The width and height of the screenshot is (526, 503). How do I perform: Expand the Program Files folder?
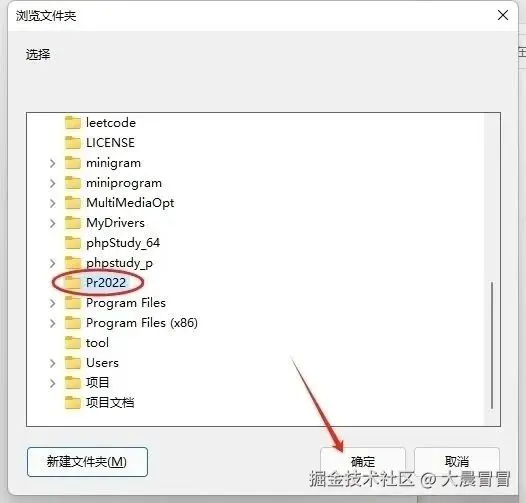click(53, 303)
